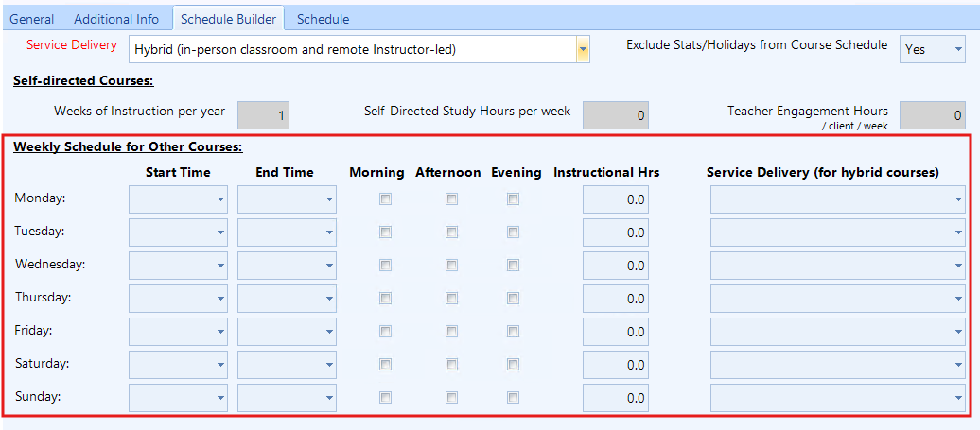This screenshot has width=980, height=430.
Task: Open Monday Start Time dropdown
Action: click(178, 199)
